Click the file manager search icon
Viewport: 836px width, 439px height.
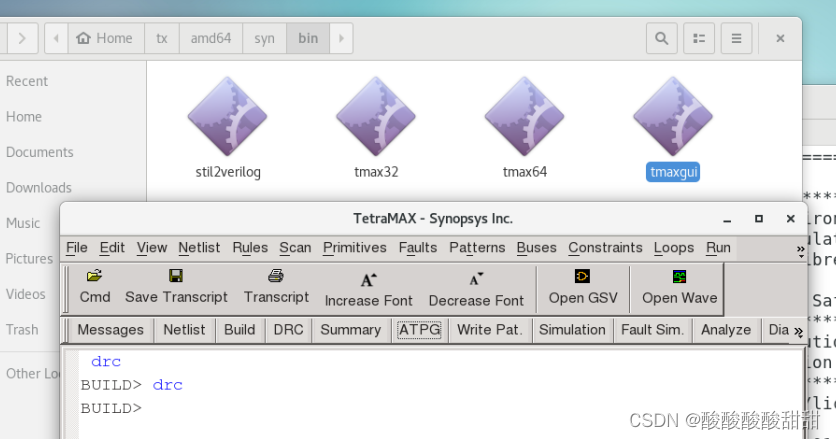pos(662,38)
